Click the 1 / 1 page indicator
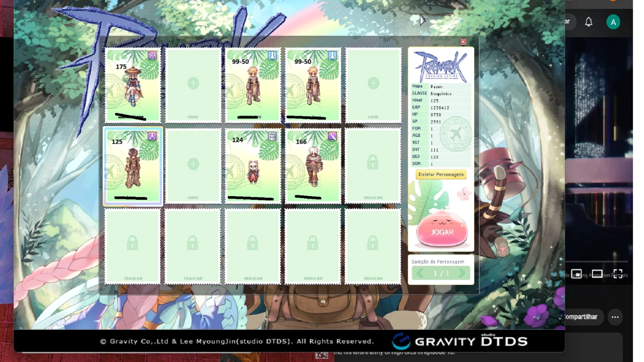 tap(441, 273)
